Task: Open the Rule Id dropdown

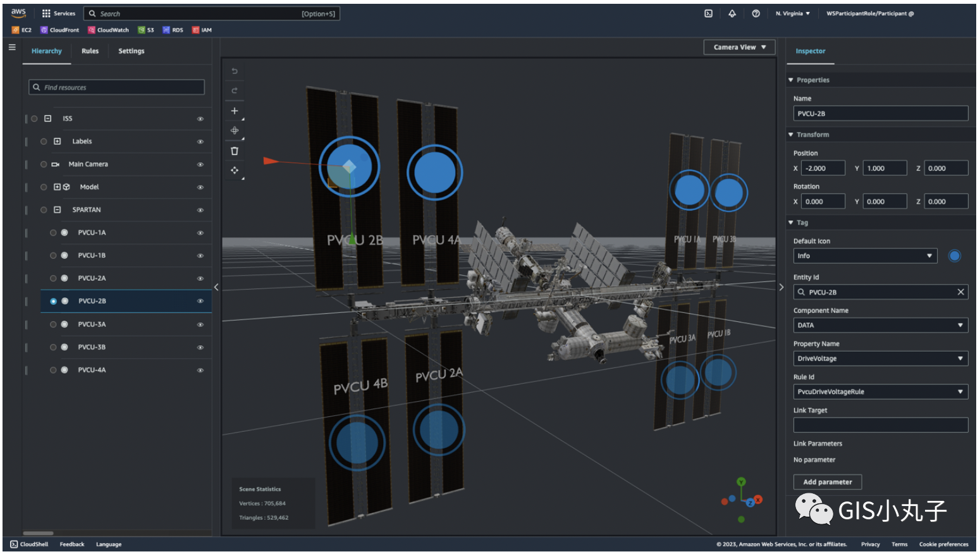Action: pos(881,391)
